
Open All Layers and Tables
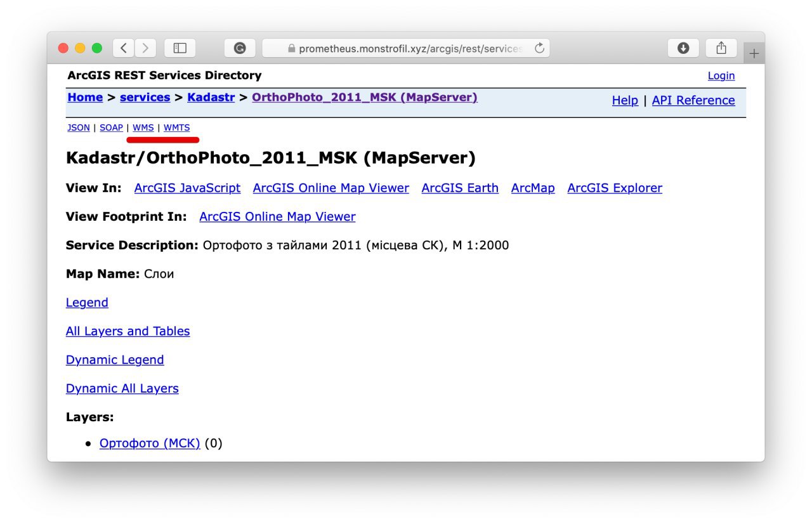click(128, 331)
